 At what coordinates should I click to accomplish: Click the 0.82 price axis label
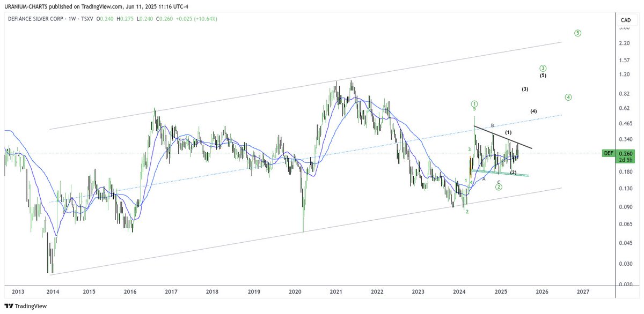coord(624,94)
